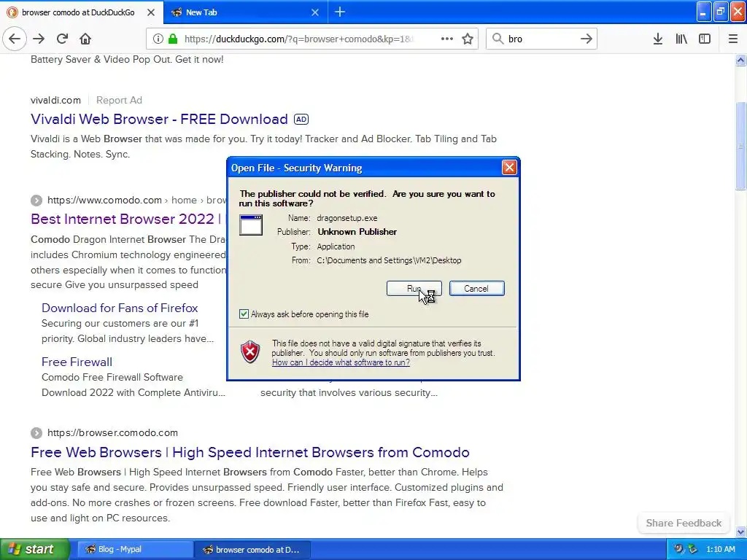Bookmark this page with the star
The height and width of the screenshot is (560, 747).
coord(468,39)
